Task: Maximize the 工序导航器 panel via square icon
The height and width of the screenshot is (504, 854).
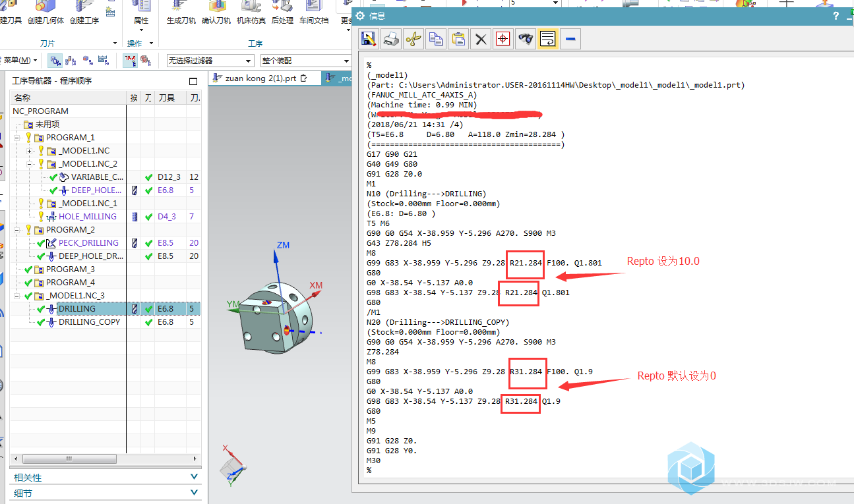Action: pos(193,81)
